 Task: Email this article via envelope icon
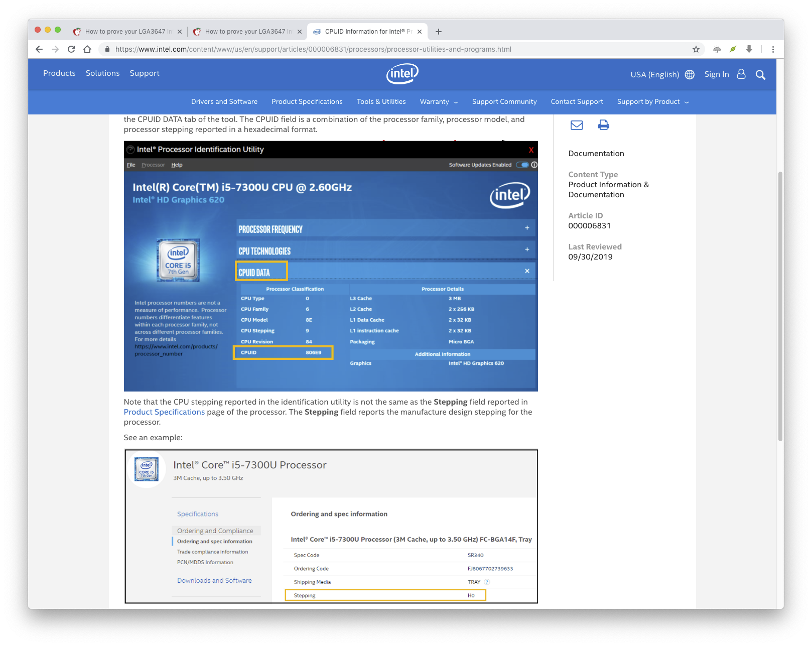click(x=577, y=125)
